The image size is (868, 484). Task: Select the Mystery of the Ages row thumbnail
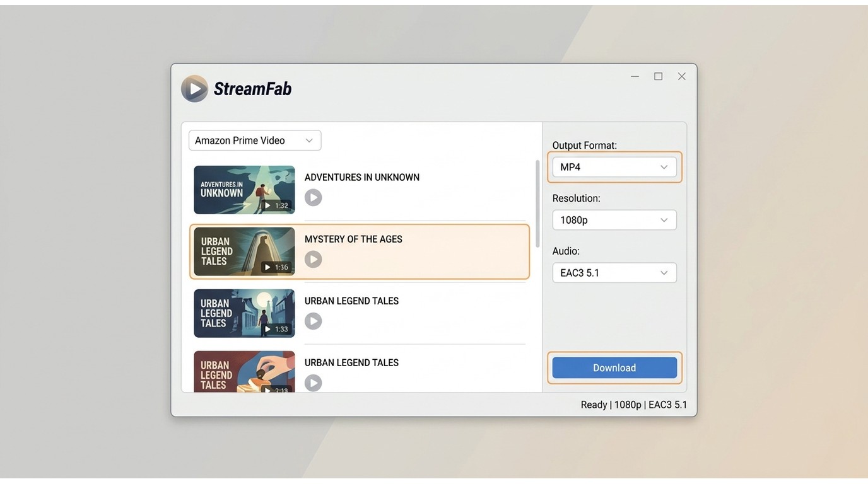pos(244,251)
